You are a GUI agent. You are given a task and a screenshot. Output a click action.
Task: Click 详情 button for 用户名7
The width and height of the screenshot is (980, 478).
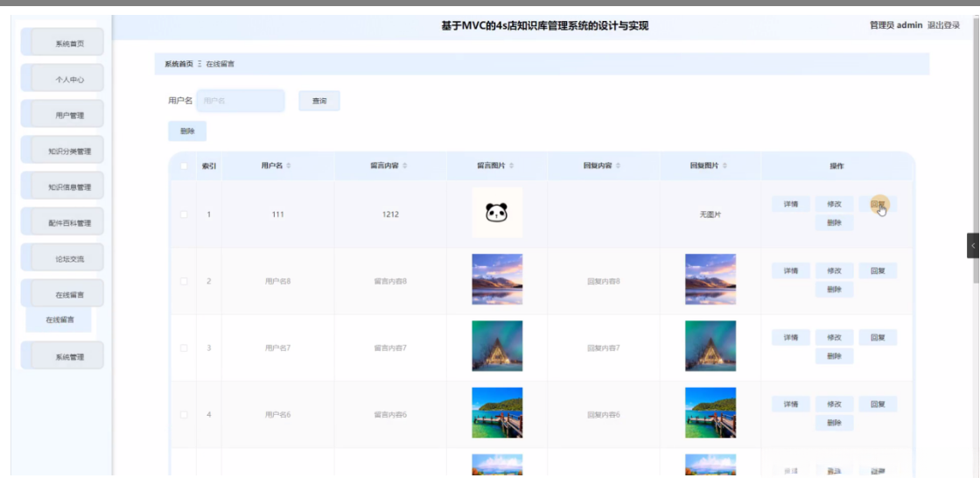pyautogui.click(x=791, y=337)
